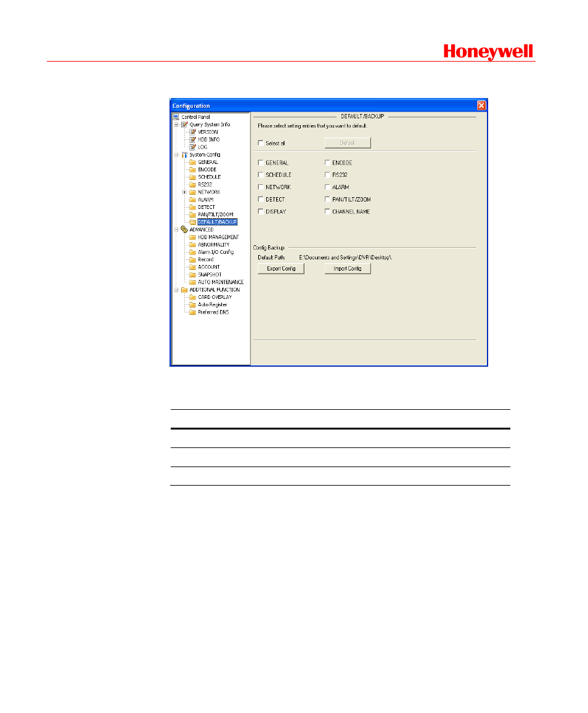Click the ABNORMALITY folder icon
The width and height of the screenshot is (588, 713).
coord(193,245)
